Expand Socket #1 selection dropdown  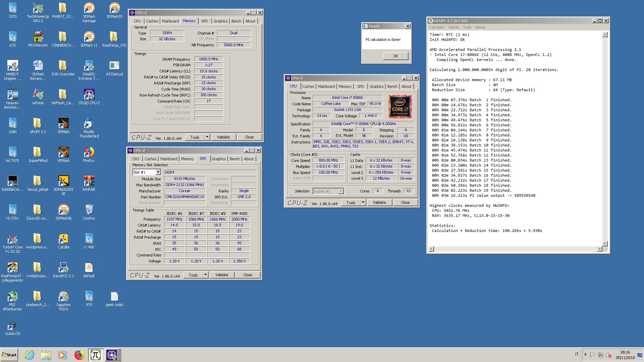(341, 191)
